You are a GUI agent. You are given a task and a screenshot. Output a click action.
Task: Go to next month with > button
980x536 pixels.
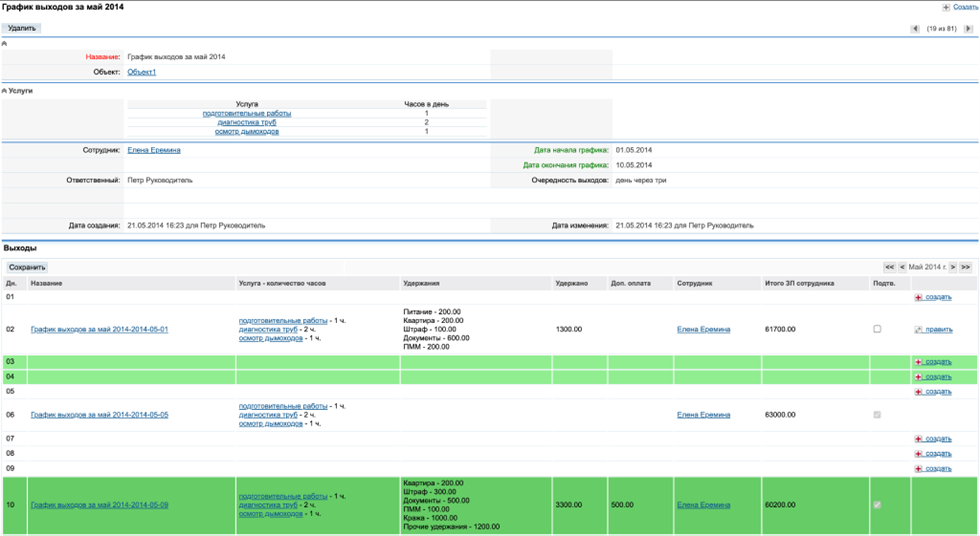click(953, 267)
